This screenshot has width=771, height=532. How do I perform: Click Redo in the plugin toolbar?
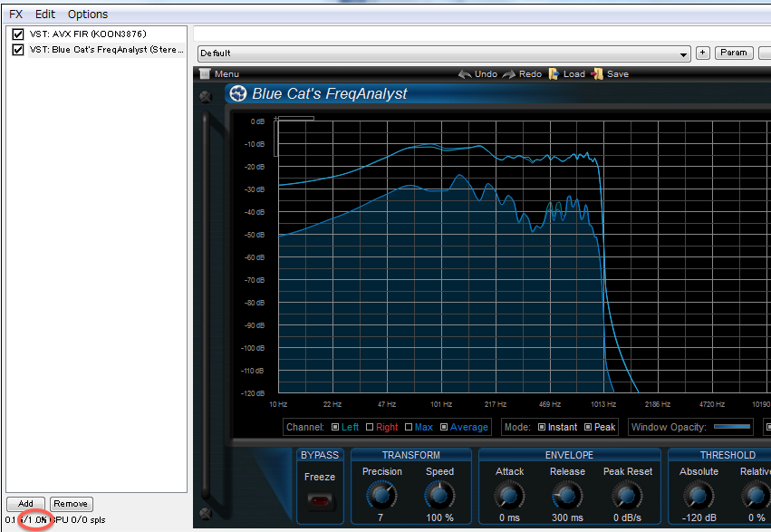[530, 73]
